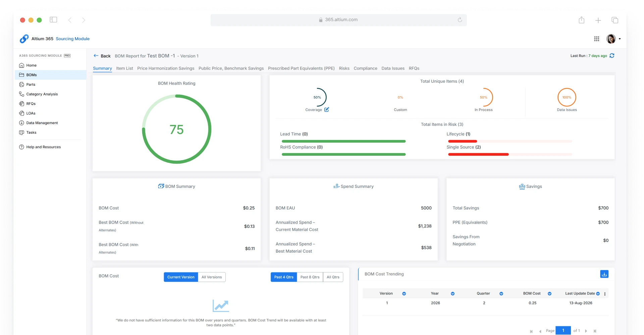The height and width of the screenshot is (335, 644).
Task: Select the RFQs sidebar icon
Action: (x=21, y=104)
